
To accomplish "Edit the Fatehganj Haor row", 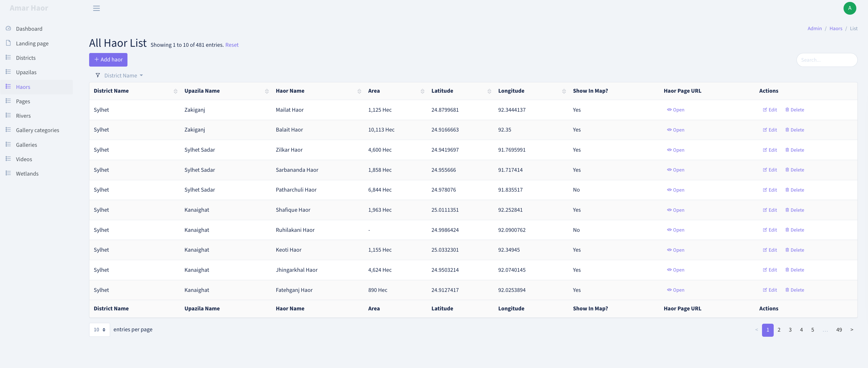I will 770,290.
